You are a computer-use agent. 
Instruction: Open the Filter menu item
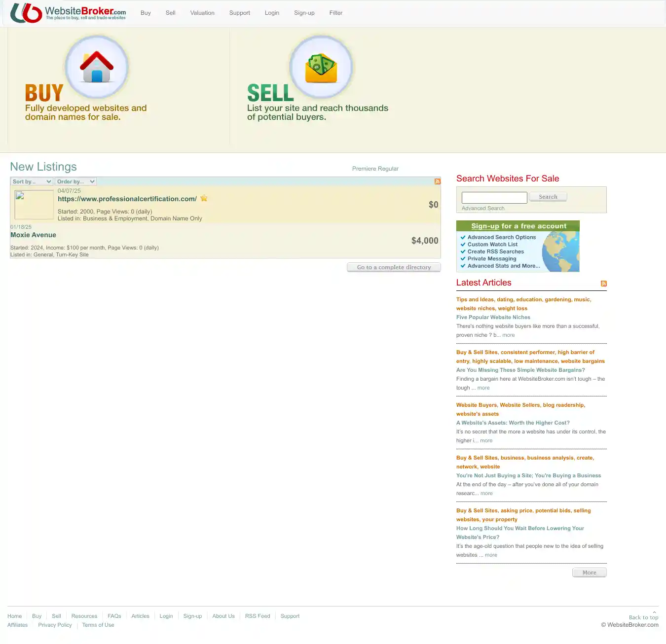click(335, 13)
